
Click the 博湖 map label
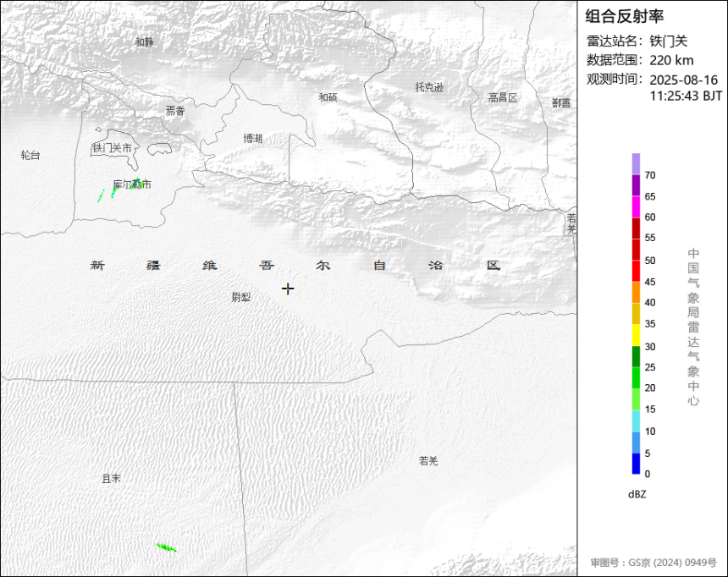(x=253, y=138)
